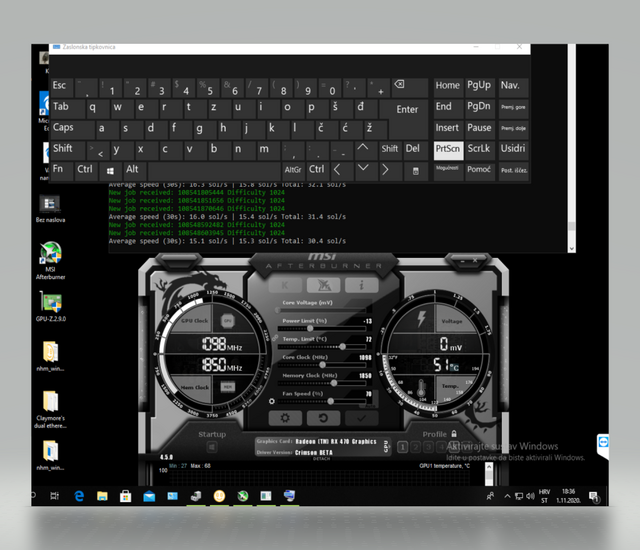Open Afterburner OC scanner center top button

click(323, 285)
